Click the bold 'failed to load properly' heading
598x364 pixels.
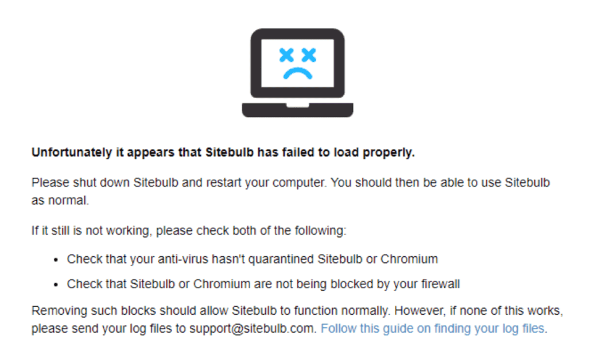tap(223, 152)
